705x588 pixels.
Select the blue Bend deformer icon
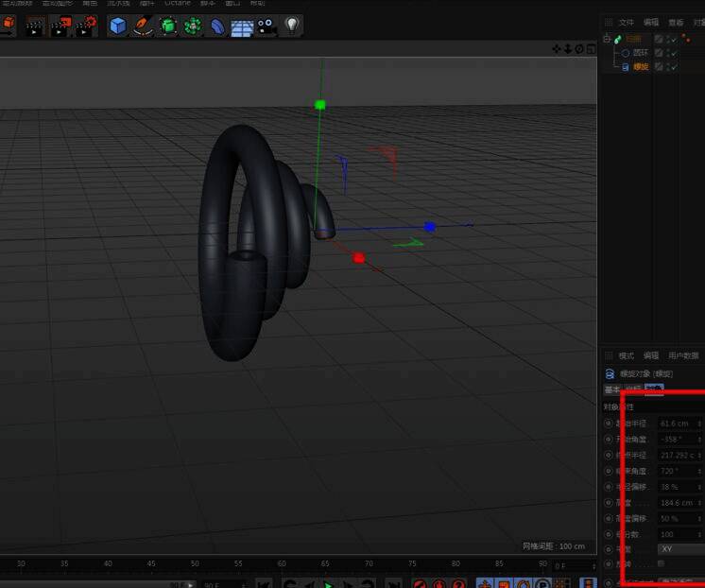(217, 26)
